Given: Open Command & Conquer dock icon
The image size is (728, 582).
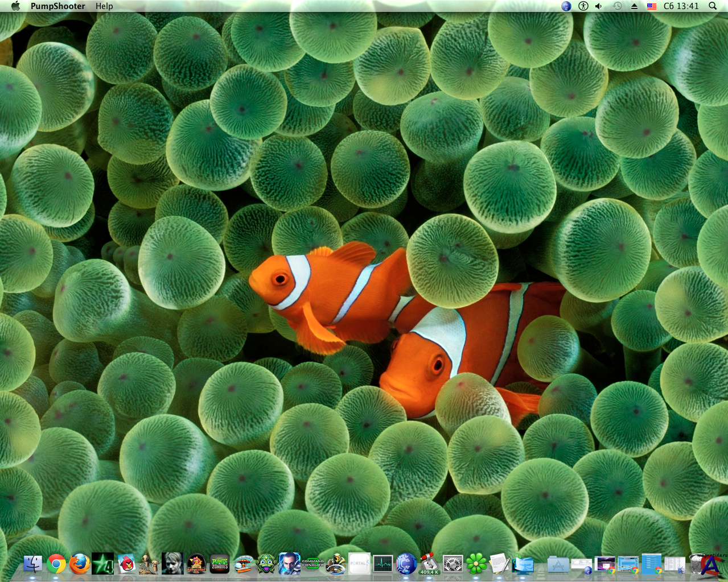Looking at the screenshot, I should pyautogui.click(x=312, y=564).
